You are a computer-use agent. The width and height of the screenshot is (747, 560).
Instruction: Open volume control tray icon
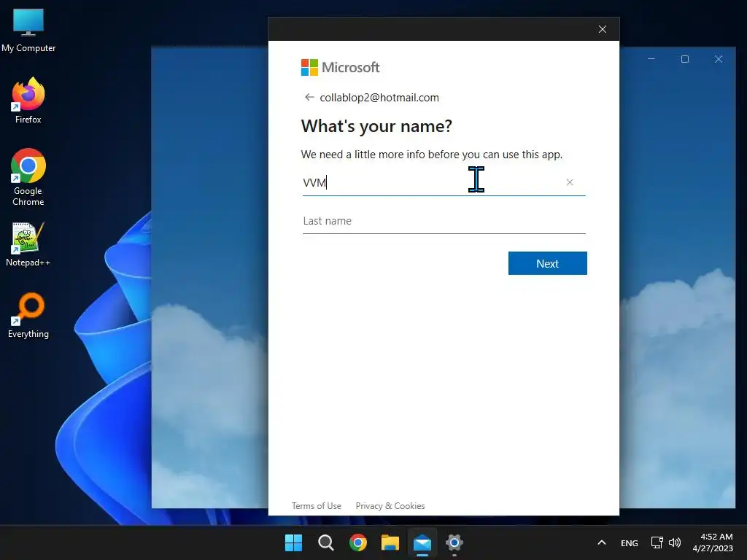(x=675, y=542)
